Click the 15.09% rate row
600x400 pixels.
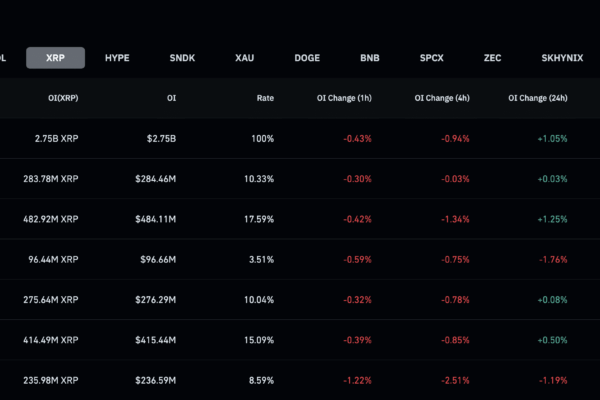pos(300,340)
